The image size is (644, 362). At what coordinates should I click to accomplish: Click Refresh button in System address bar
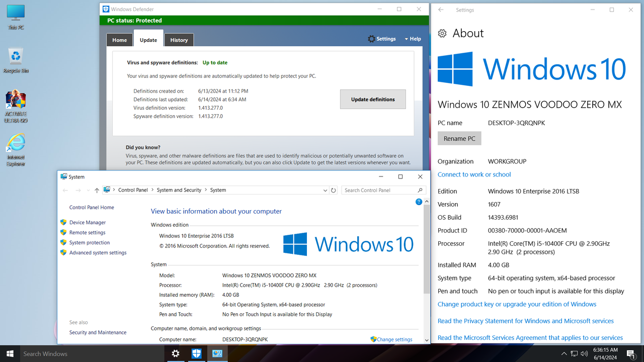333,191
